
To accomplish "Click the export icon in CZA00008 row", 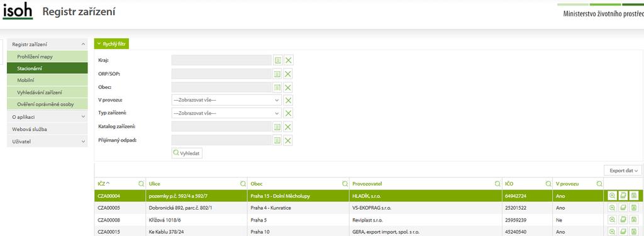I will click(x=634, y=220).
